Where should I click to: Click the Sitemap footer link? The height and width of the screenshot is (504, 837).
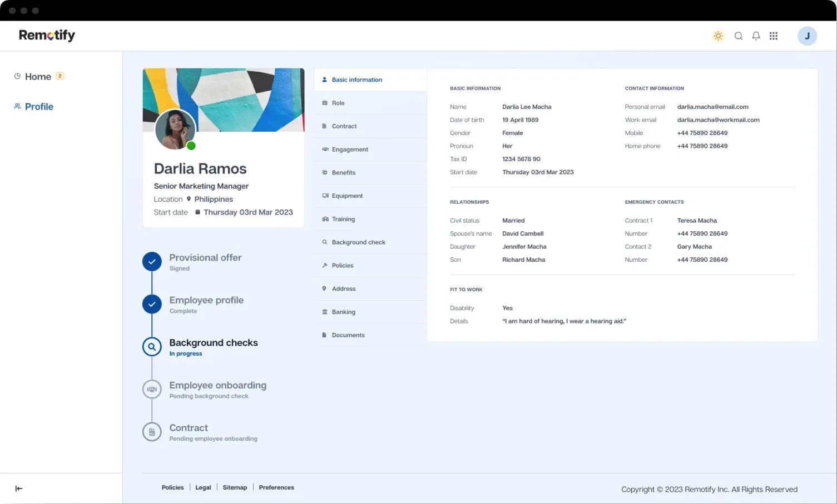point(235,487)
